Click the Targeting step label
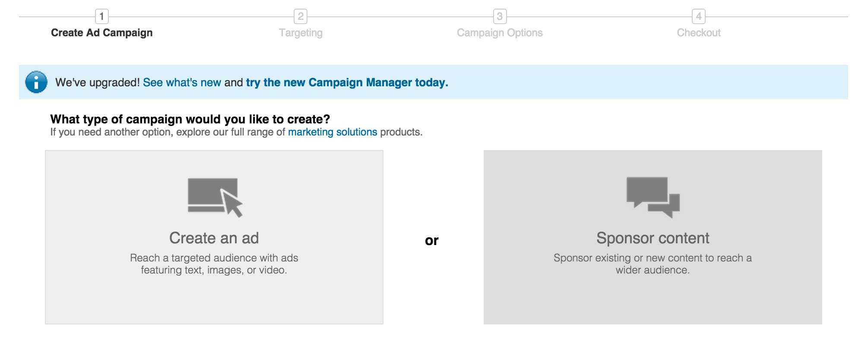 tap(301, 32)
